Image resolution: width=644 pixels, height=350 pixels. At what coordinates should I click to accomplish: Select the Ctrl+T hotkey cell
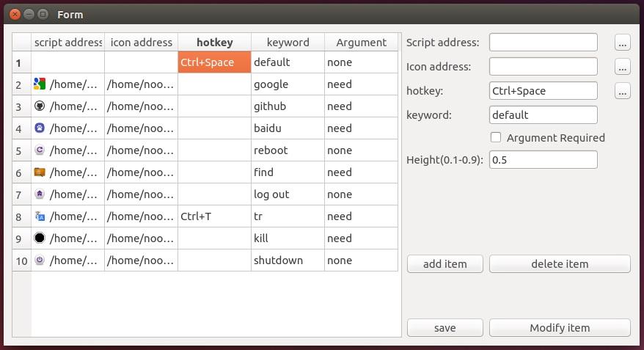(214, 216)
